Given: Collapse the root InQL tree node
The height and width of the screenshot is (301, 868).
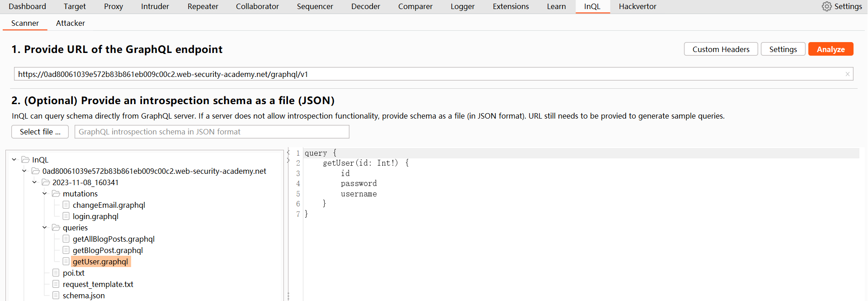Looking at the screenshot, I should click(14, 160).
